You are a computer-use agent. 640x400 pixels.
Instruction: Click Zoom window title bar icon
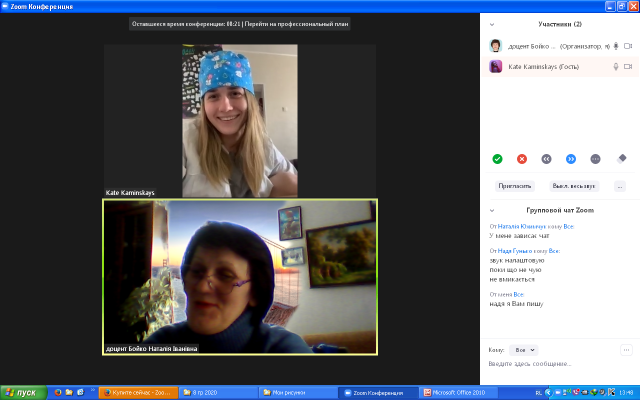click(x=5, y=7)
